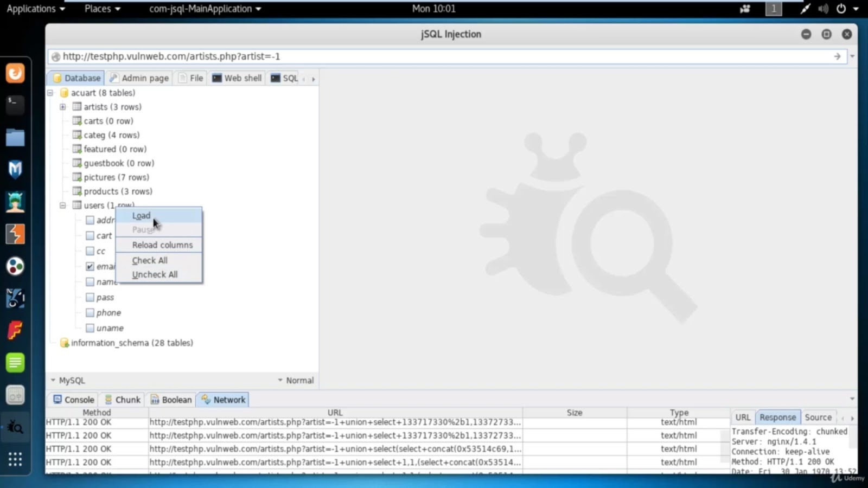Screen dimensions: 868x488
Task: Open a terminal from the dock
Action: 15,105
